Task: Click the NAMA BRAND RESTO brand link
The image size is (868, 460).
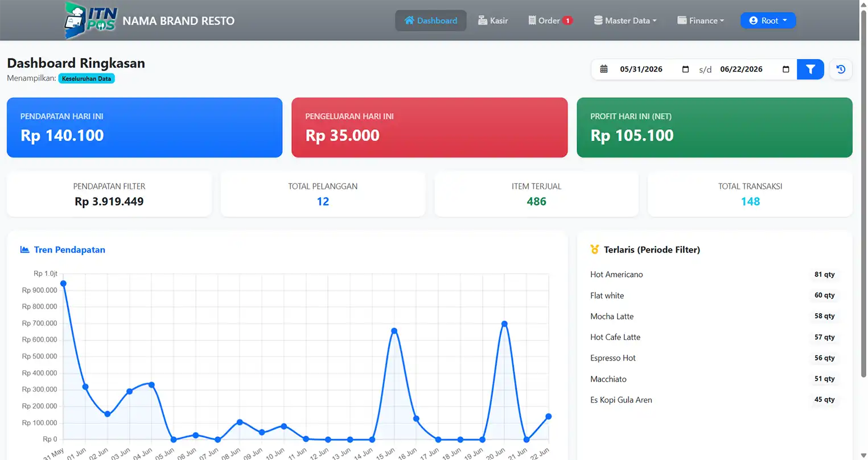Action: tap(179, 21)
